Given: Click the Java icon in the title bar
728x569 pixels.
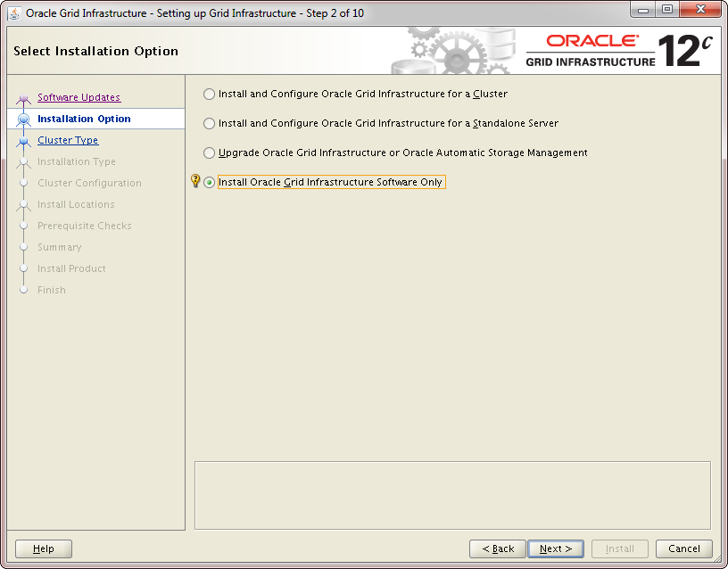Looking at the screenshot, I should [x=14, y=13].
